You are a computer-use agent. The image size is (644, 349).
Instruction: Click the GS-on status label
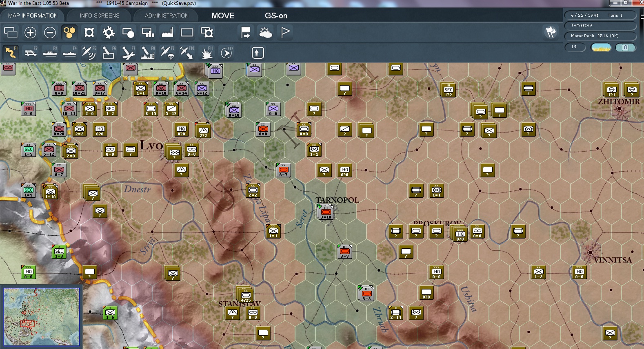pos(276,15)
